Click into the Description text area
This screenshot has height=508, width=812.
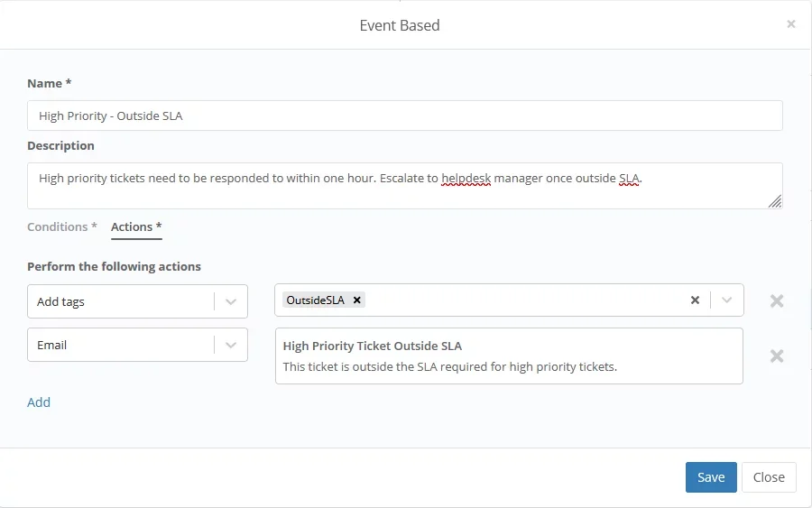coord(404,191)
